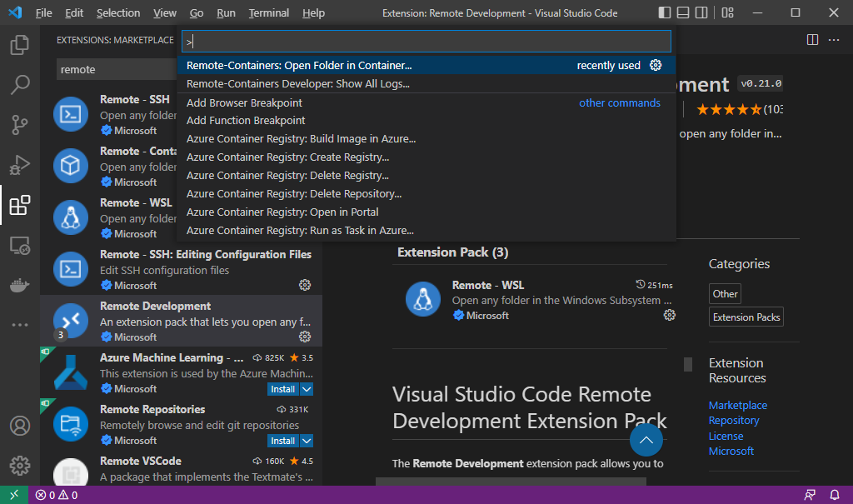853x504 pixels.
Task: Click the VS Code logo in title bar
Action: pyautogui.click(x=15, y=12)
